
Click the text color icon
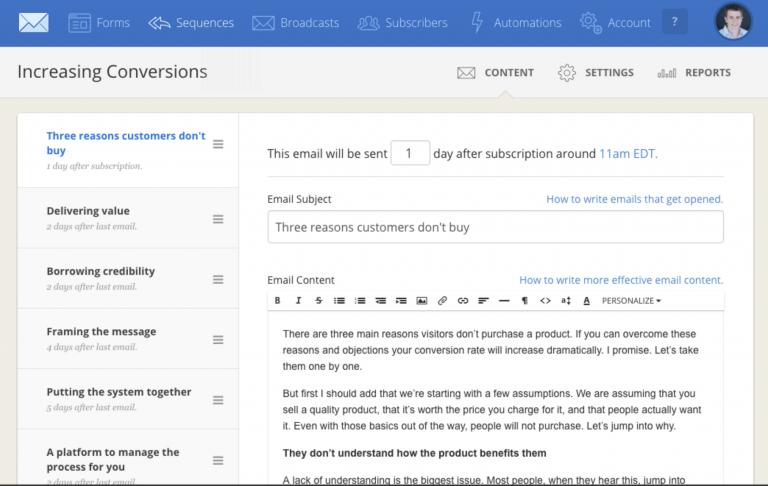pos(586,300)
